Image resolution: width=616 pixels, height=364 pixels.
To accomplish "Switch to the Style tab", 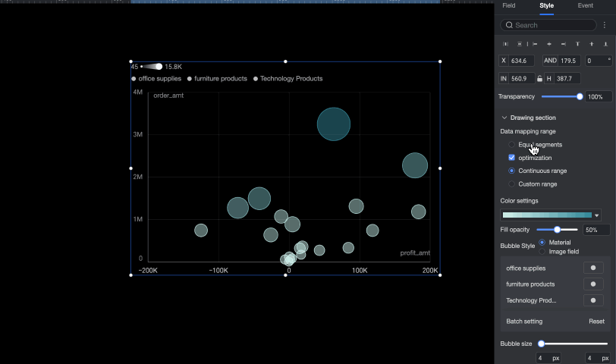I will pyautogui.click(x=546, y=5).
